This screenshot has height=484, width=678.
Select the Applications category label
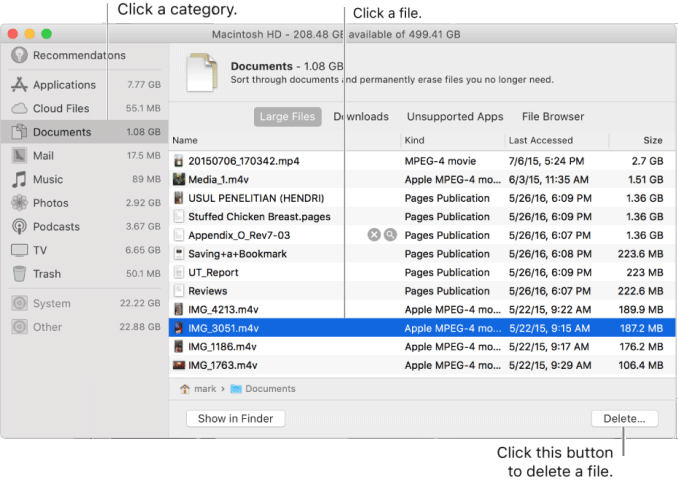(64, 85)
